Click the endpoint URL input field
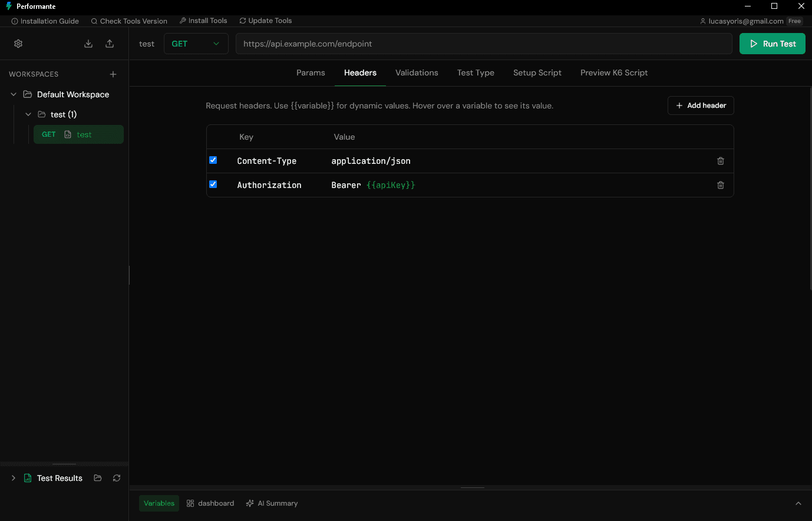 point(483,43)
